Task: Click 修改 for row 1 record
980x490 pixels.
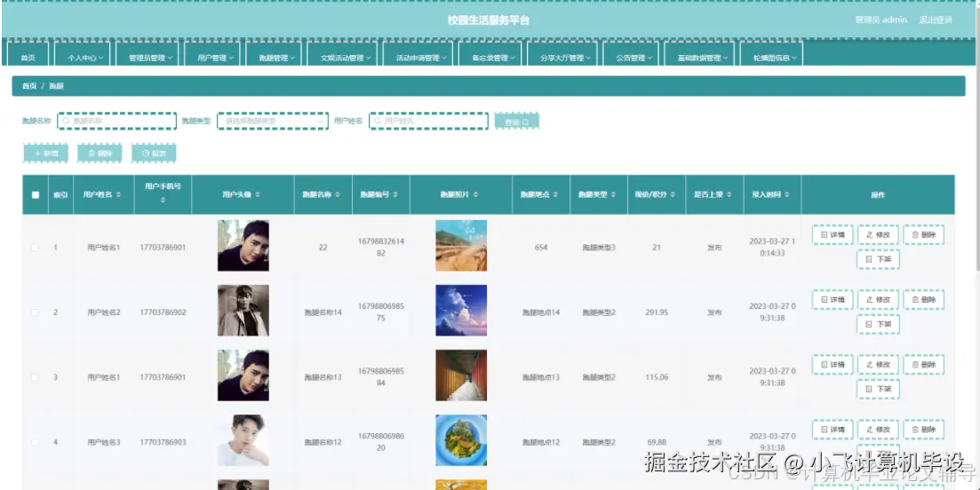Action: 878,234
